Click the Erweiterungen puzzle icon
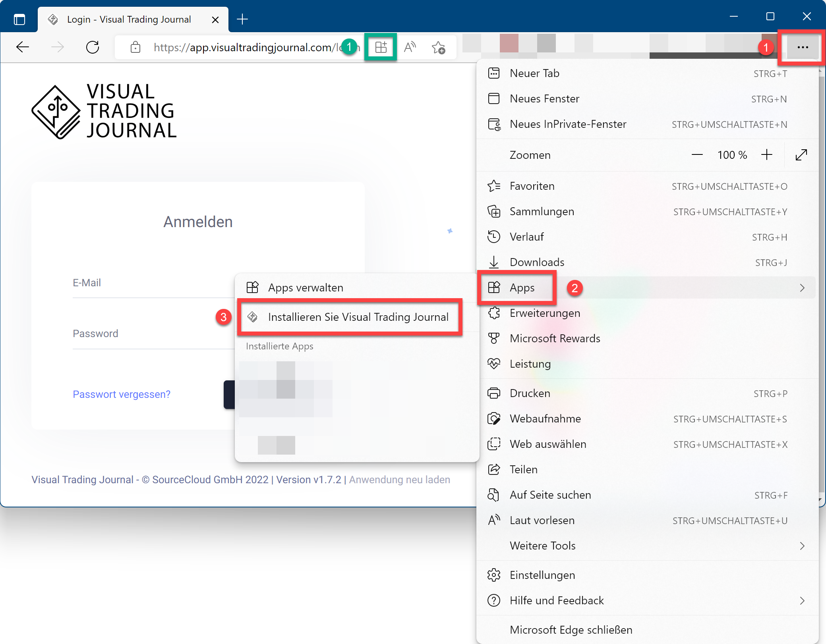 coord(493,313)
